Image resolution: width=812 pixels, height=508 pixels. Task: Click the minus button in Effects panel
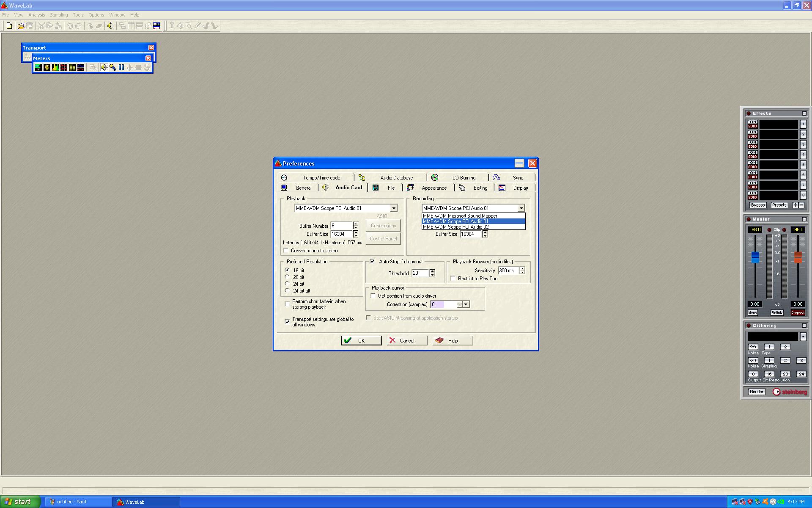[x=801, y=205]
